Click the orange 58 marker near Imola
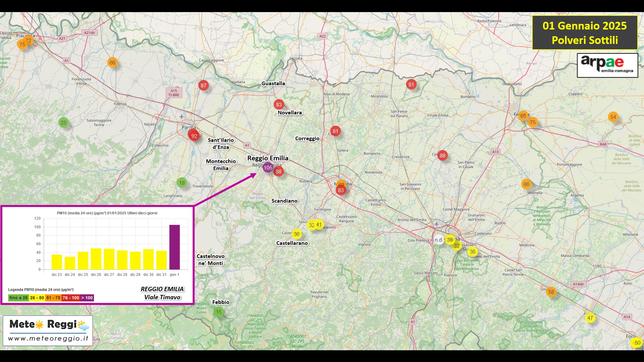Viewport: 644px width, 362px height. [551, 292]
